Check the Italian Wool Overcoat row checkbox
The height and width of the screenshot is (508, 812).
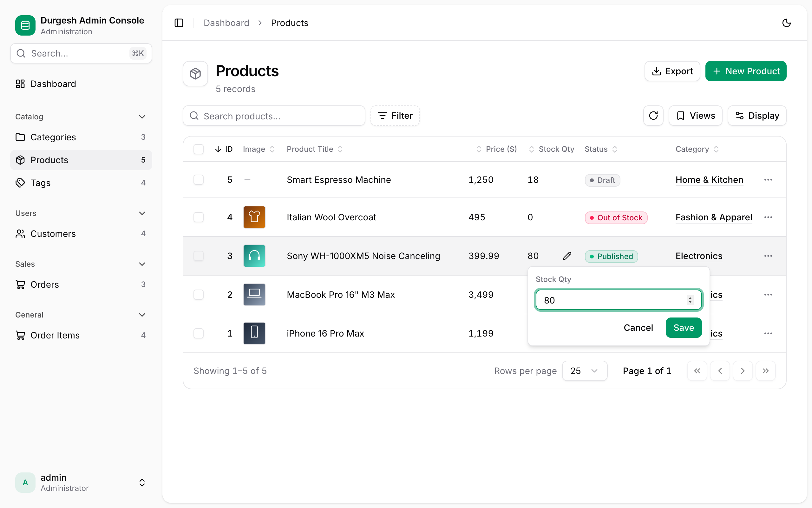pos(199,217)
